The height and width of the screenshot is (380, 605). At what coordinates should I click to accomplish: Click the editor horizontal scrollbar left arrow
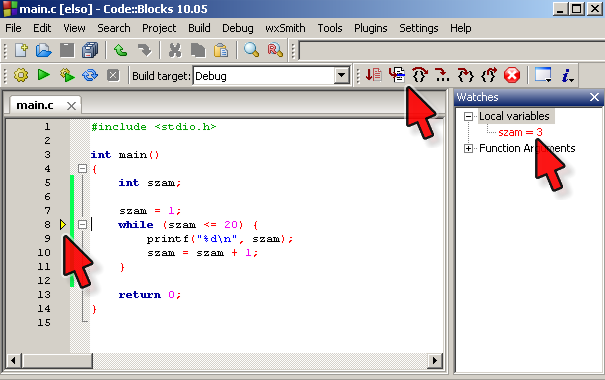pyautogui.click(x=14, y=360)
